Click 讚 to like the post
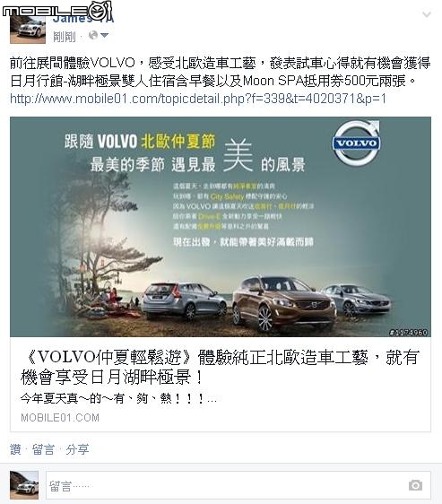This screenshot has width=442, height=504. pyautogui.click(x=15, y=449)
